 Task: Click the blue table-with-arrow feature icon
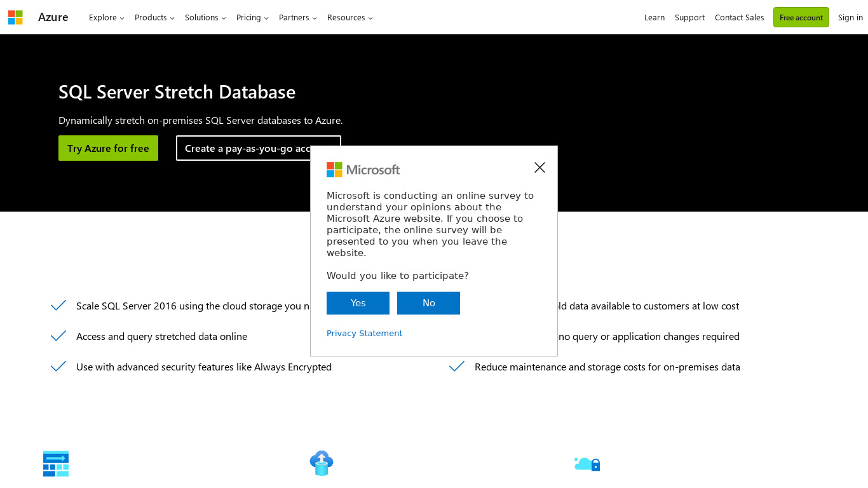click(56, 464)
